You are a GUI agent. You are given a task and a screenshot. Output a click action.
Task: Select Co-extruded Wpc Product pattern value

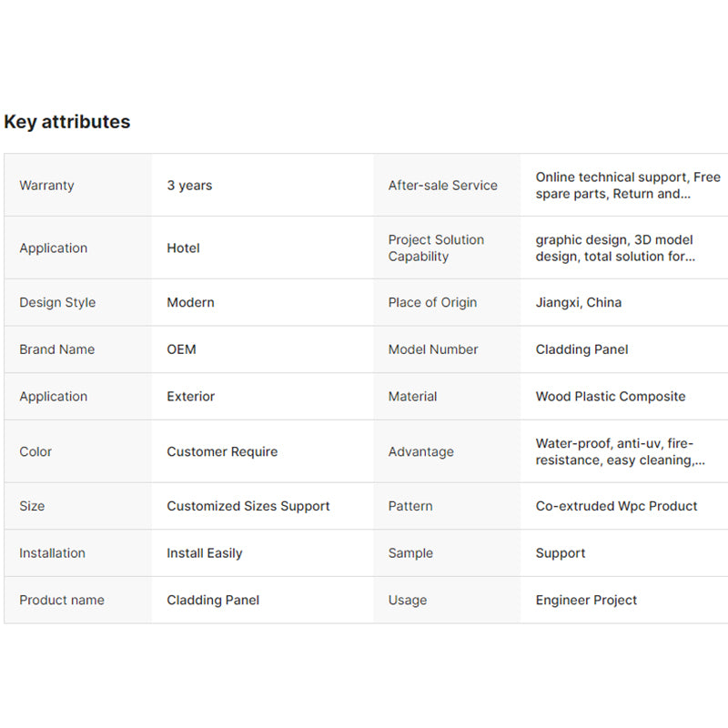[x=616, y=506]
